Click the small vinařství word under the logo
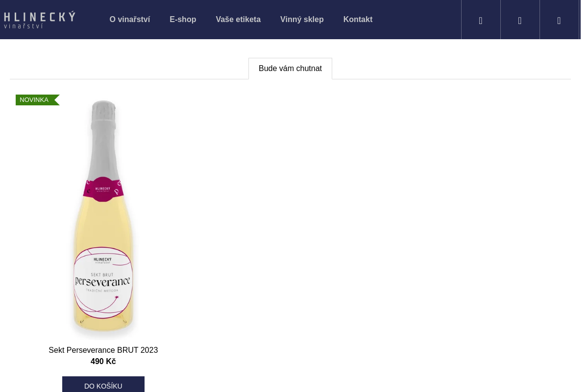The image size is (588, 392). pos(24,25)
